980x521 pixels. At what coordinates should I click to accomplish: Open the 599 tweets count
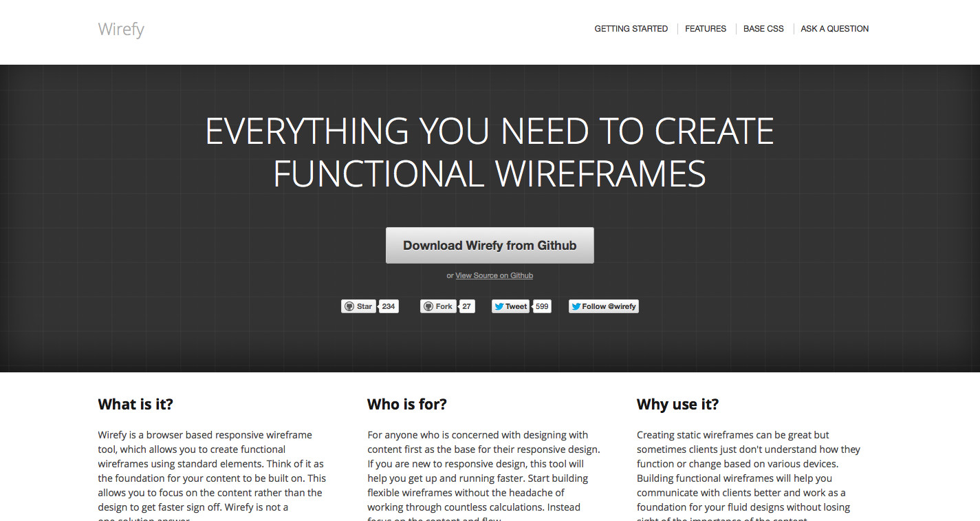(542, 306)
